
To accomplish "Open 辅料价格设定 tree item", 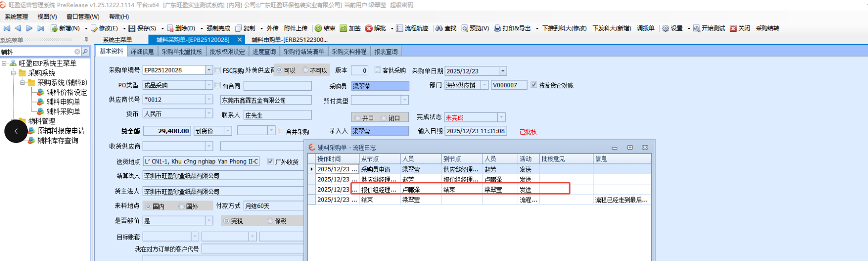I will tap(66, 92).
